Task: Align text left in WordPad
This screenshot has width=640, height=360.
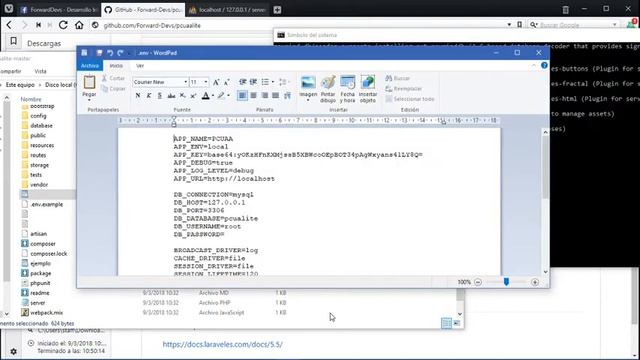Action: (x=242, y=96)
